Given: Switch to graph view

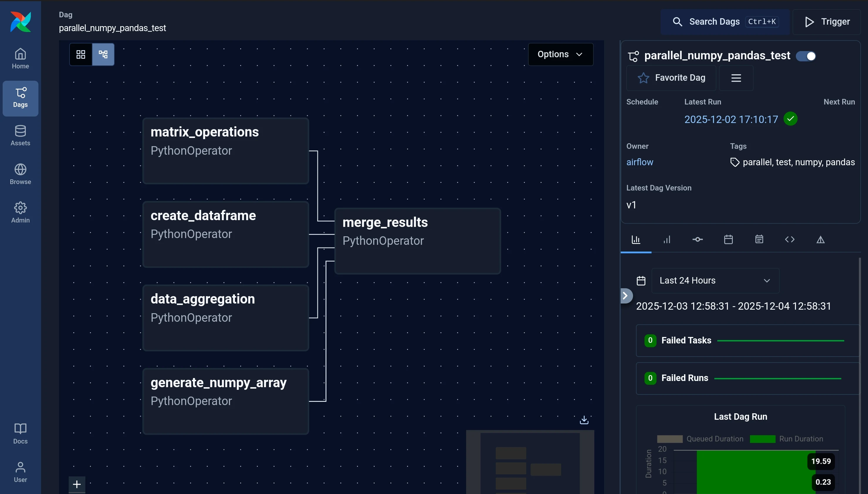Looking at the screenshot, I should point(103,54).
